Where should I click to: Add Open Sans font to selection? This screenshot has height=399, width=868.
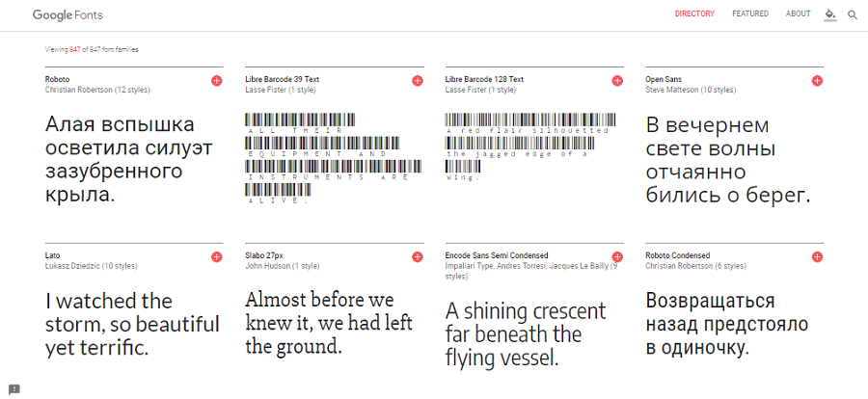pos(817,81)
